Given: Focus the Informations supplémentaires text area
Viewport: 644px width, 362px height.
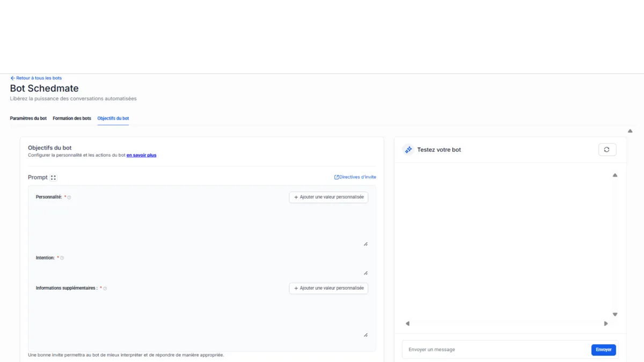Looking at the screenshot, I should [x=202, y=316].
